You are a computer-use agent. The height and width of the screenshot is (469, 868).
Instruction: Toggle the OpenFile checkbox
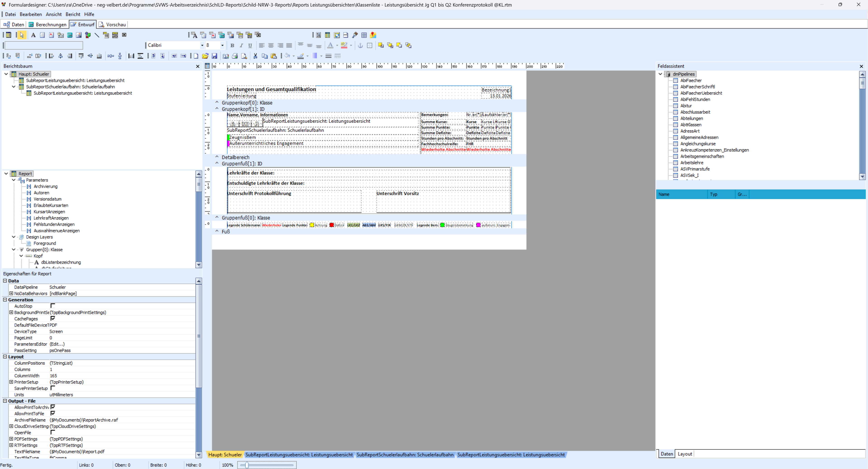pos(53,432)
